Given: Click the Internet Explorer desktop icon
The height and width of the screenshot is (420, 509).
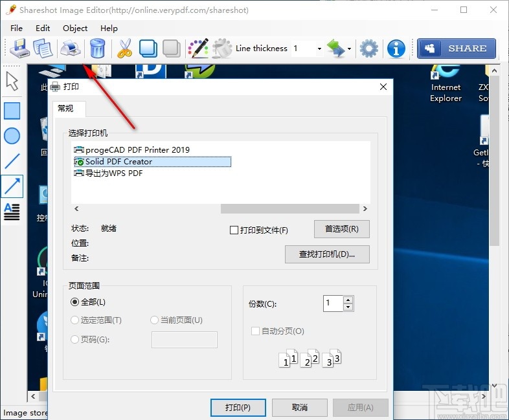Looking at the screenshot, I should pyautogui.click(x=446, y=83).
